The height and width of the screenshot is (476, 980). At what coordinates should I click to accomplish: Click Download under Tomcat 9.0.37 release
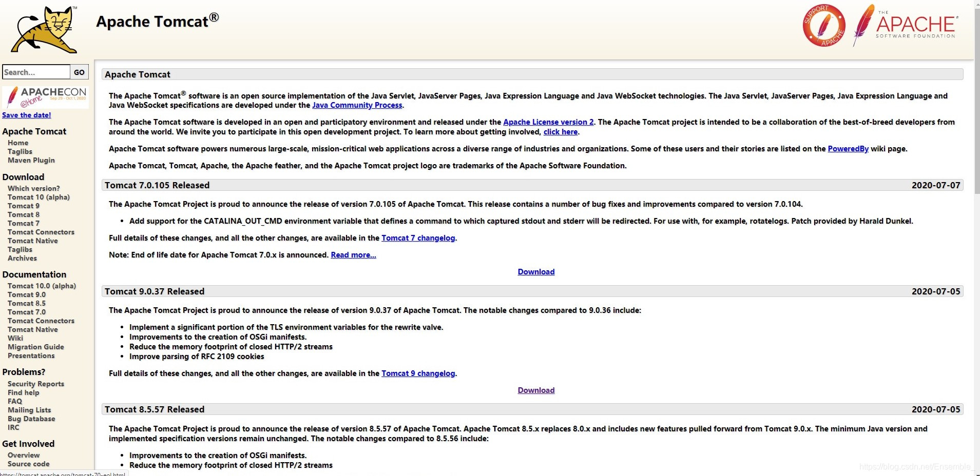pyautogui.click(x=536, y=390)
